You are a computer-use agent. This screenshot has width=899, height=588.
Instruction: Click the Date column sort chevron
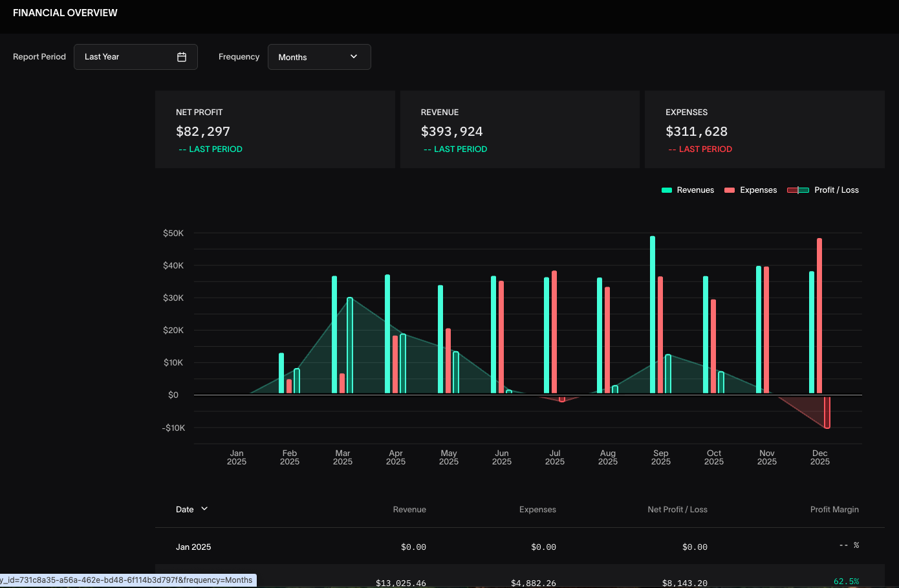pos(204,509)
